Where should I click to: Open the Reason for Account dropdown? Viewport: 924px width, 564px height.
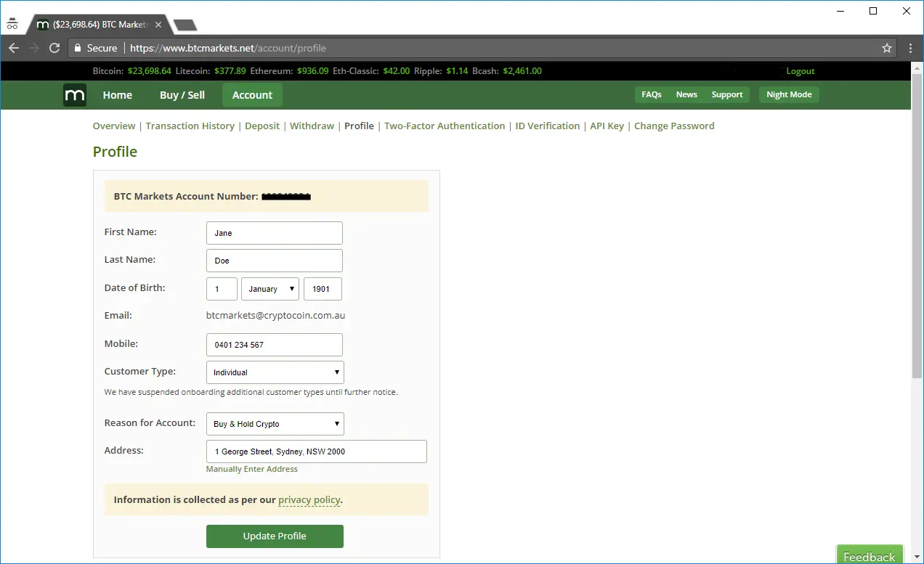point(275,424)
